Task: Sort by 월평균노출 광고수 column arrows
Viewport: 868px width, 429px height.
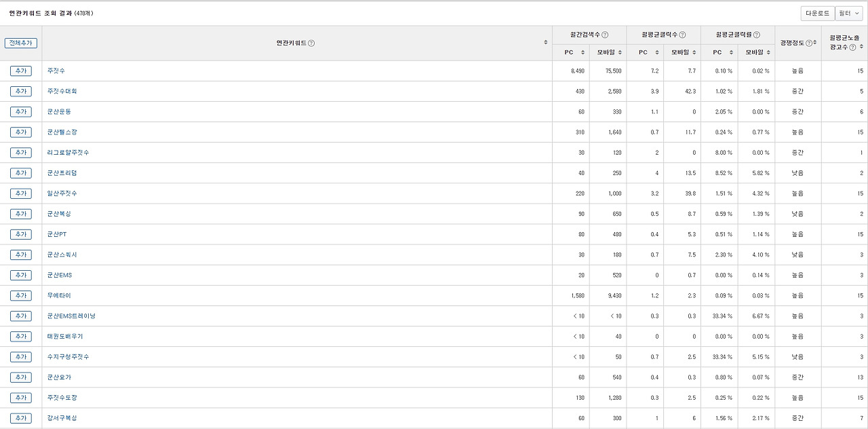Action: [861, 46]
